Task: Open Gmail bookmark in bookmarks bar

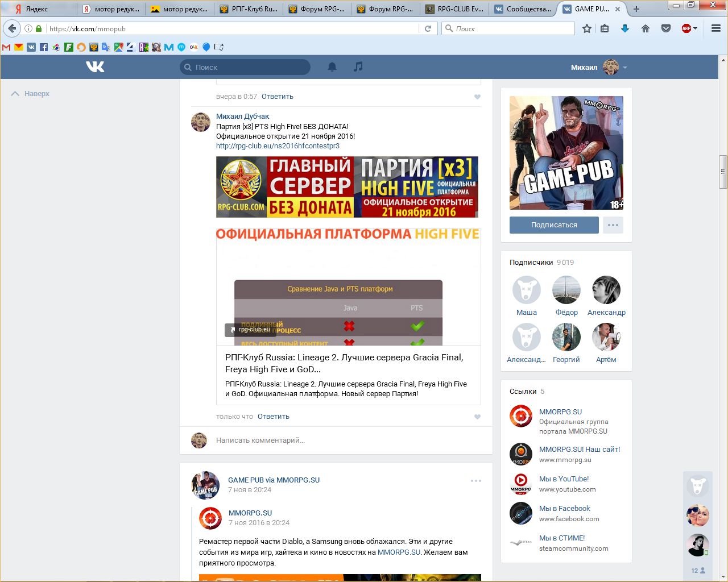Action: tap(6, 47)
